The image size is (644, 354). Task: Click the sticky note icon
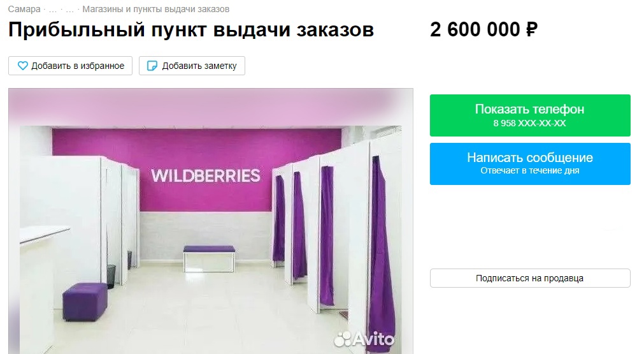(x=152, y=66)
